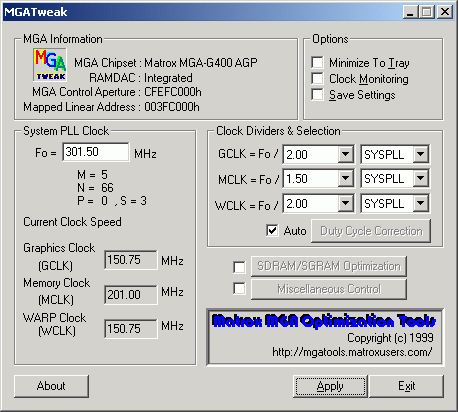Tick checkbox beside Miscellaneous Control

[x=239, y=289]
